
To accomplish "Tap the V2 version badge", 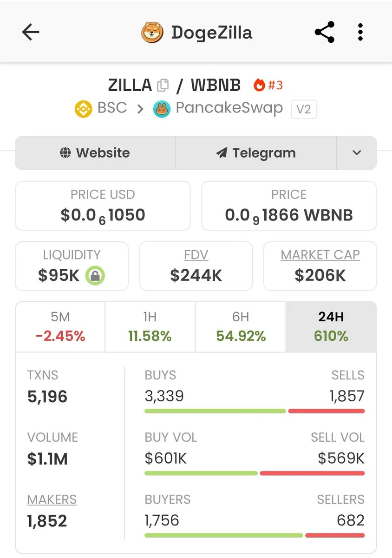I will [x=304, y=110].
